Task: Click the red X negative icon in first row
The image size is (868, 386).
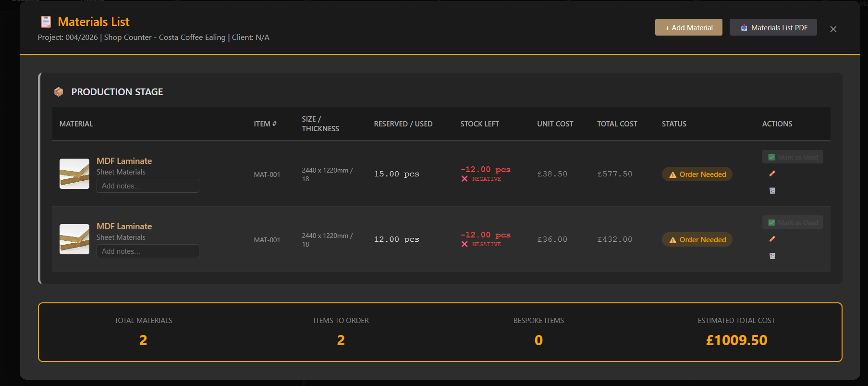Action: (465, 179)
